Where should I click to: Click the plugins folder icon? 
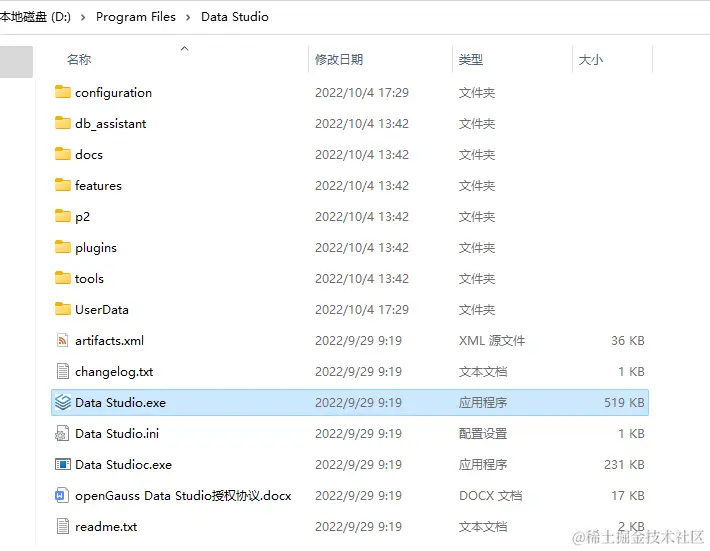tap(62, 247)
